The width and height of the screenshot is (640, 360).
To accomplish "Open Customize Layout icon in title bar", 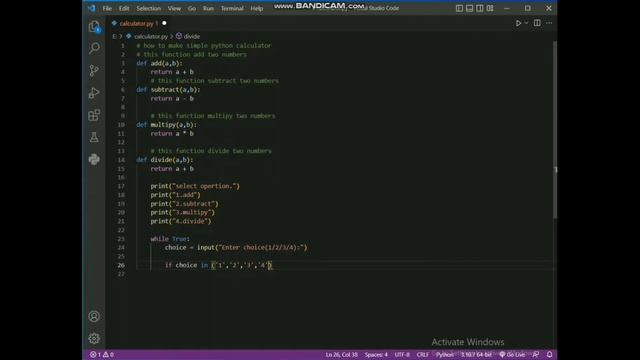I will click(x=490, y=8).
